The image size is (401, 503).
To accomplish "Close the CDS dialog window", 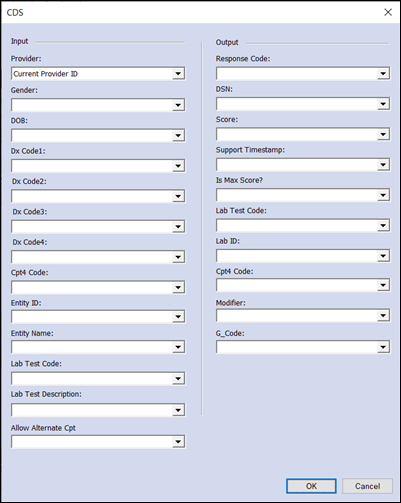I will coord(388,12).
